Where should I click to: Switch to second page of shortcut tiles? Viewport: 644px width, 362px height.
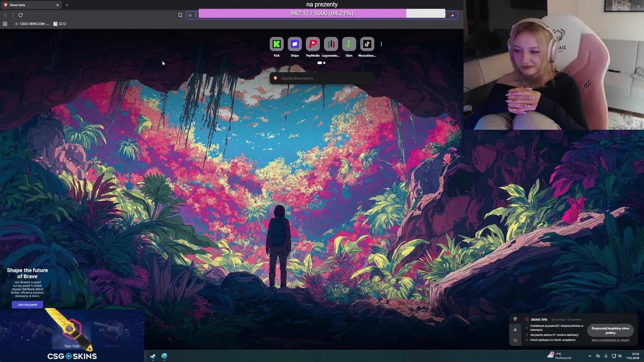pos(324,63)
